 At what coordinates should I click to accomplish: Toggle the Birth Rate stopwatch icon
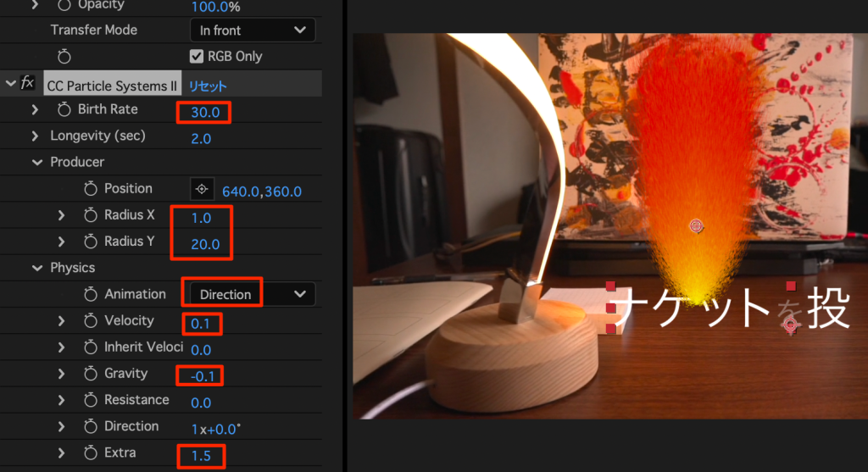64,110
